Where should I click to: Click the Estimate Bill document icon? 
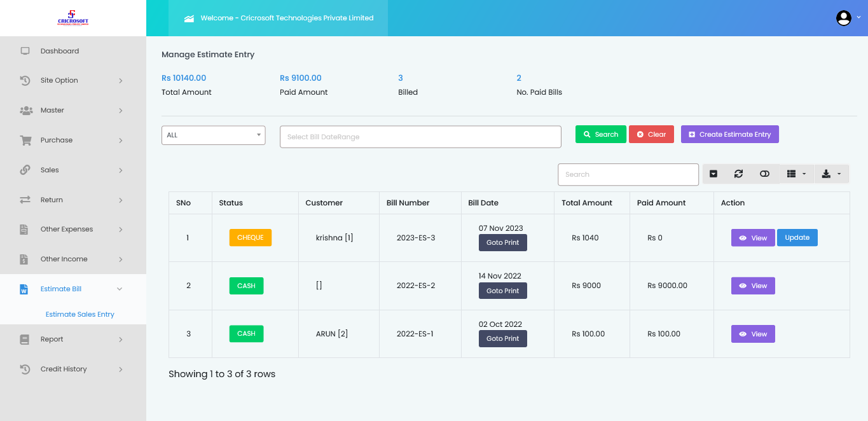[x=24, y=289]
